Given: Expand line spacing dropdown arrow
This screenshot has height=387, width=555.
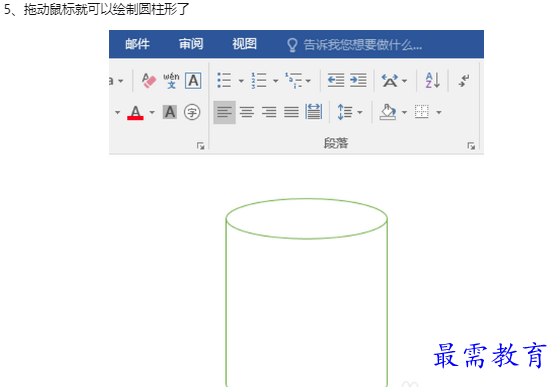Looking at the screenshot, I should click(x=360, y=113).
